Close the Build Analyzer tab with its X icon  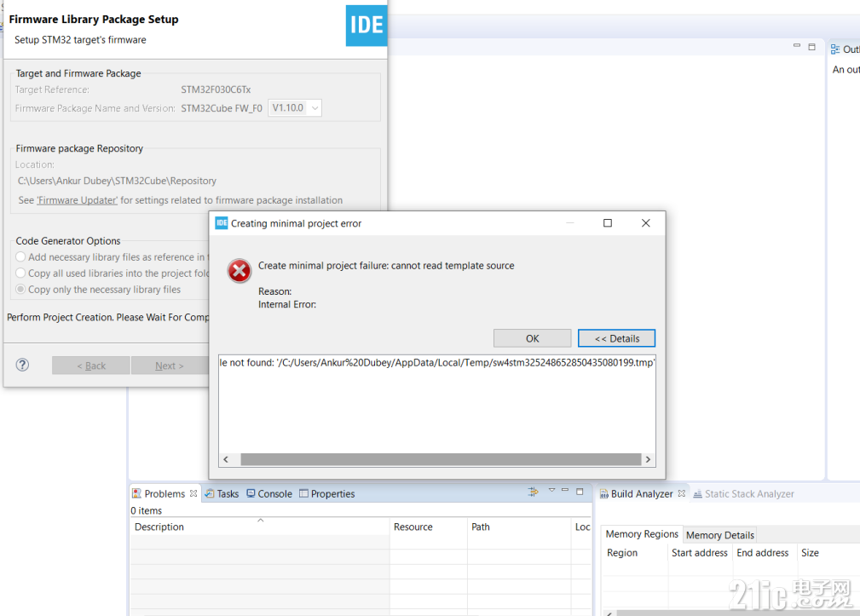(x=681, y=493)
